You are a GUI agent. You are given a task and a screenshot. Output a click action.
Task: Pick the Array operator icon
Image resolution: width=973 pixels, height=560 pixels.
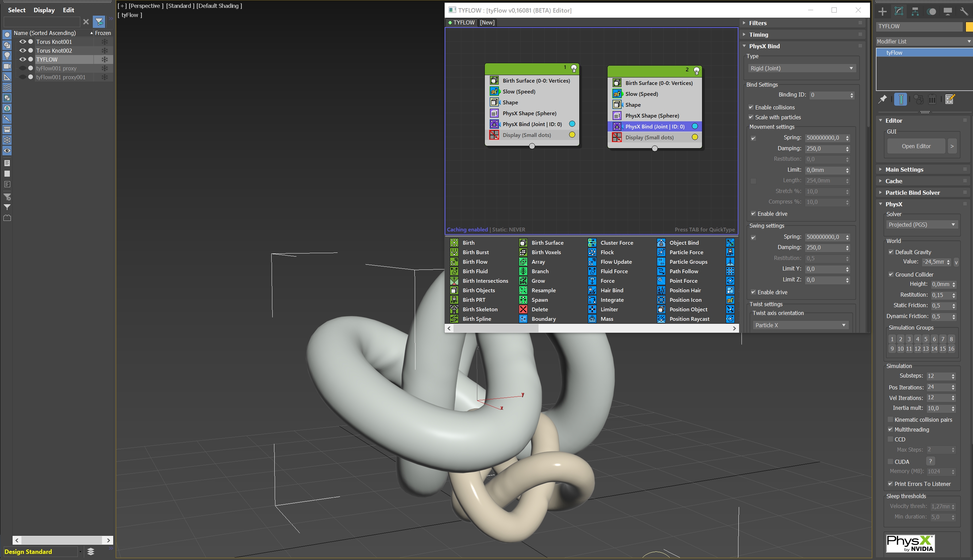[523, 262]
